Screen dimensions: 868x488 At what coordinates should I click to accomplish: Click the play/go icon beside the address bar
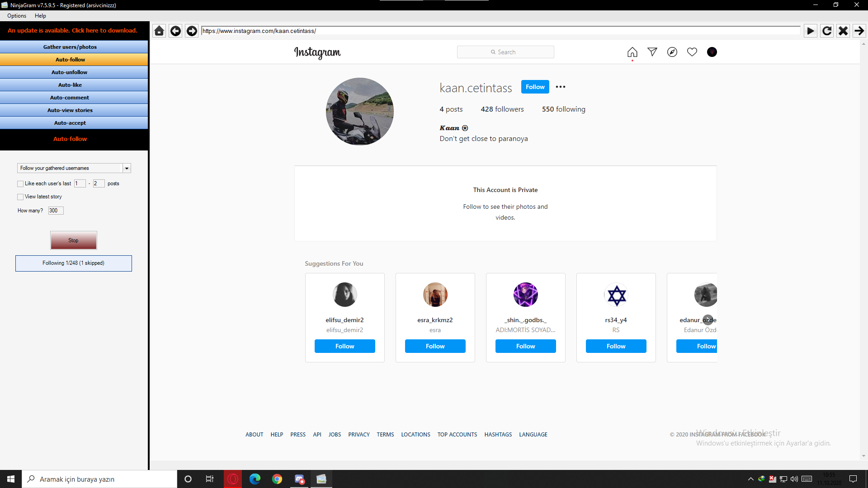coord(810,31)
